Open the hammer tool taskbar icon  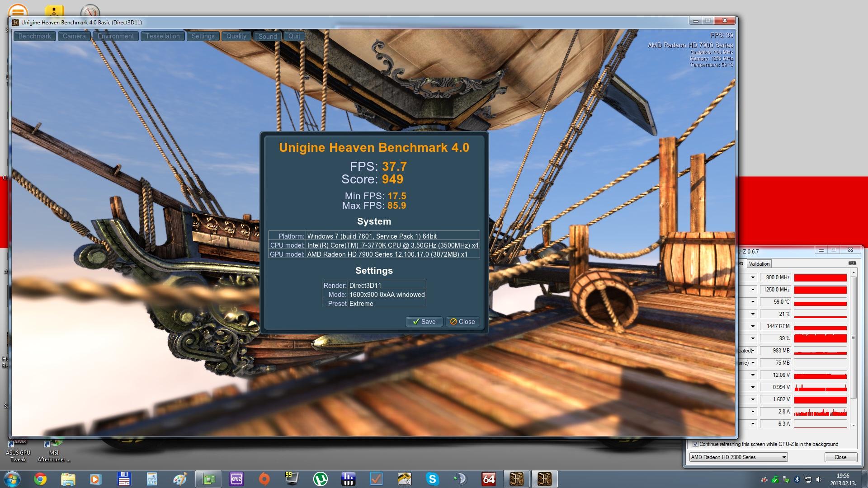(404, 479)
